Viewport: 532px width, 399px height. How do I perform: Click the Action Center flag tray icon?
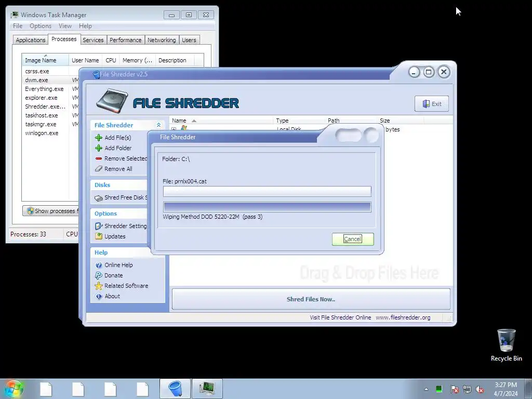(x=454, y=389)
